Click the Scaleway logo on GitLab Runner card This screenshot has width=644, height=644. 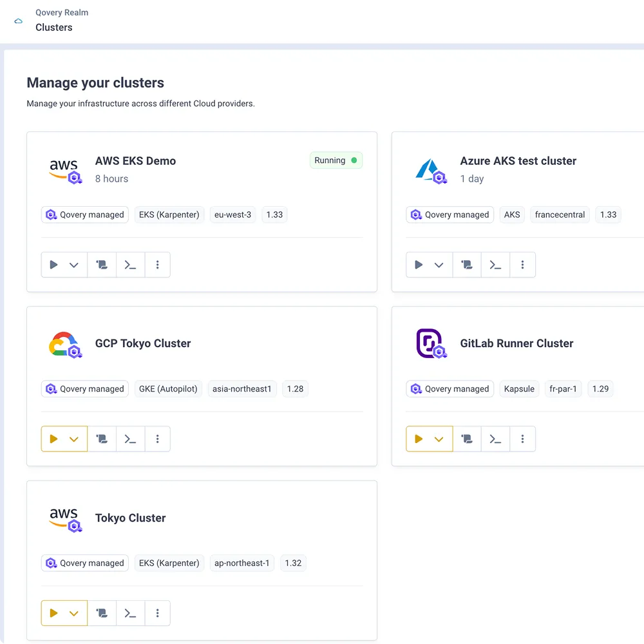click(430, 343)
